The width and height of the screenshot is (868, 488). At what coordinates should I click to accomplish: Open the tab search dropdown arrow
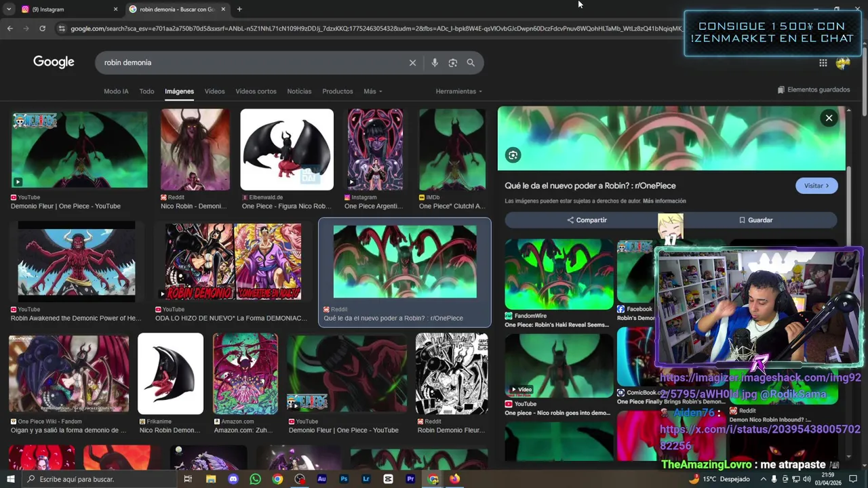(x=8, y=9)
